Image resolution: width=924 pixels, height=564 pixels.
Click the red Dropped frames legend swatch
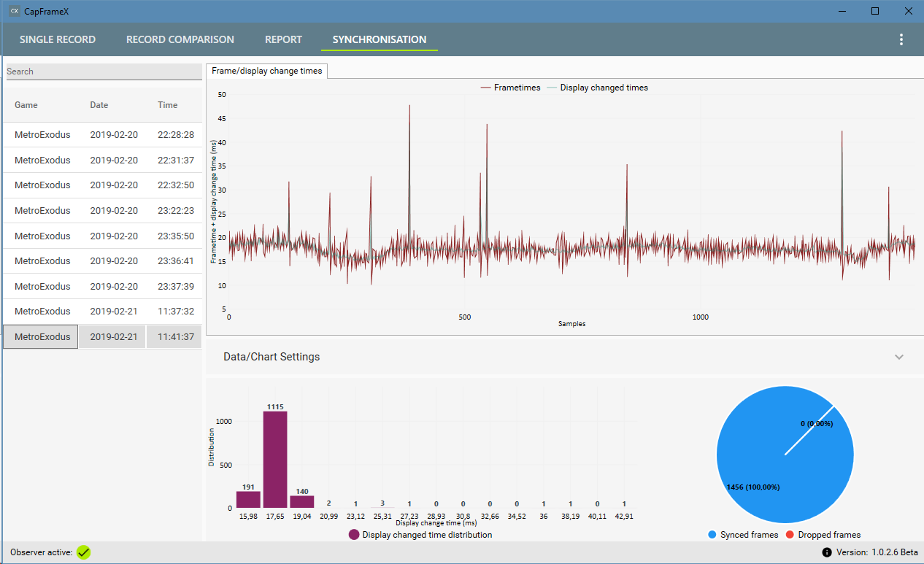pyautogui.click(x=790, y=535)
